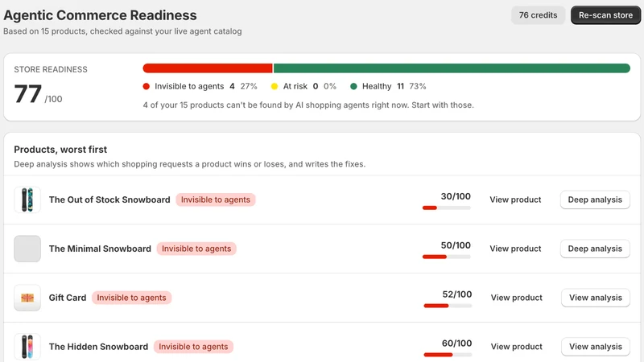Open Deep analysis for The Minimal Snowboard
This screenshot has height=362, width=644.
tap(595, 249)
